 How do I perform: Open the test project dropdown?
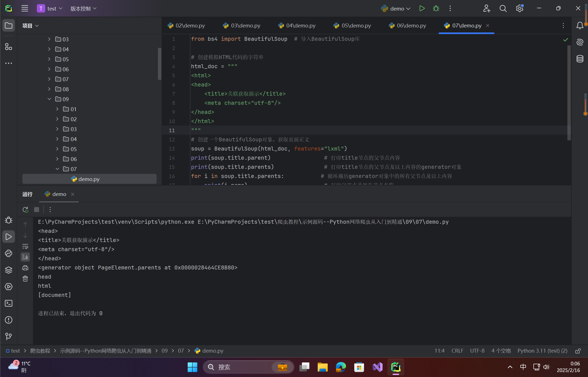pyautogui.click(x=50, y=9)
